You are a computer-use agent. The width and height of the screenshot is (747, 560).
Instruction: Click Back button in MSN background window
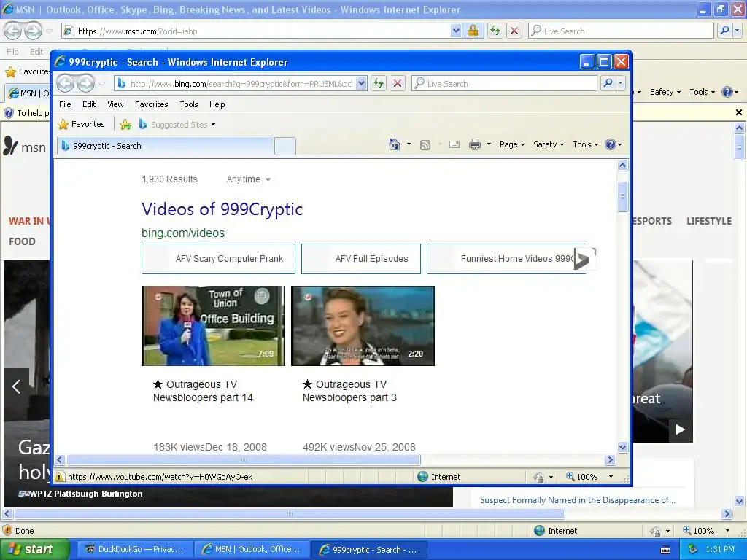(x=13, y=31)
